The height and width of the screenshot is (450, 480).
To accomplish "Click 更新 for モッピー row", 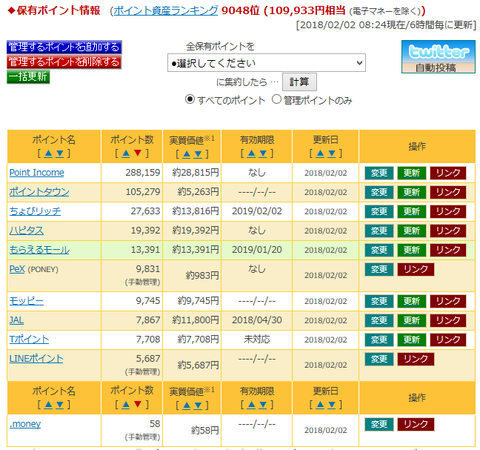I will (x=412, y=301).
